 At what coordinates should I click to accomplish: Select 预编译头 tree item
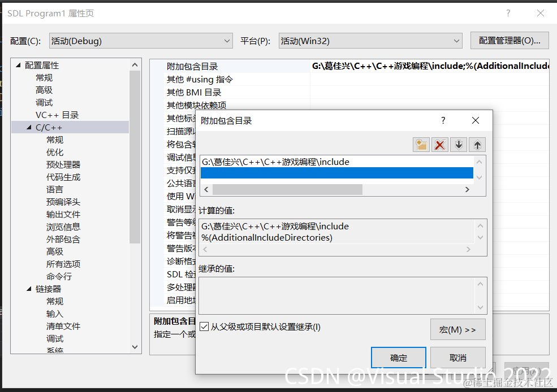tap(63, 202)
